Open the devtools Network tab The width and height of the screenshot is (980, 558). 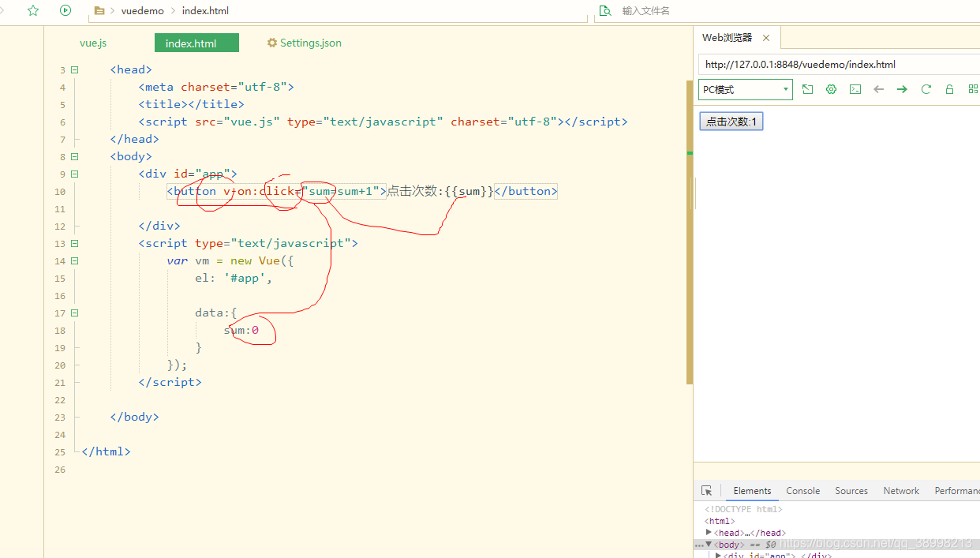pyautogui.click(x=901, y=490)
